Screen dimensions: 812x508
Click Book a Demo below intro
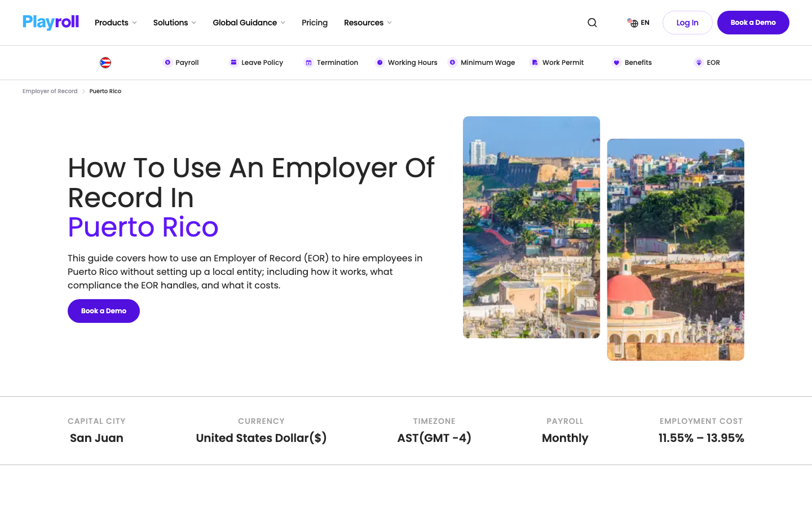click(104, 311)
